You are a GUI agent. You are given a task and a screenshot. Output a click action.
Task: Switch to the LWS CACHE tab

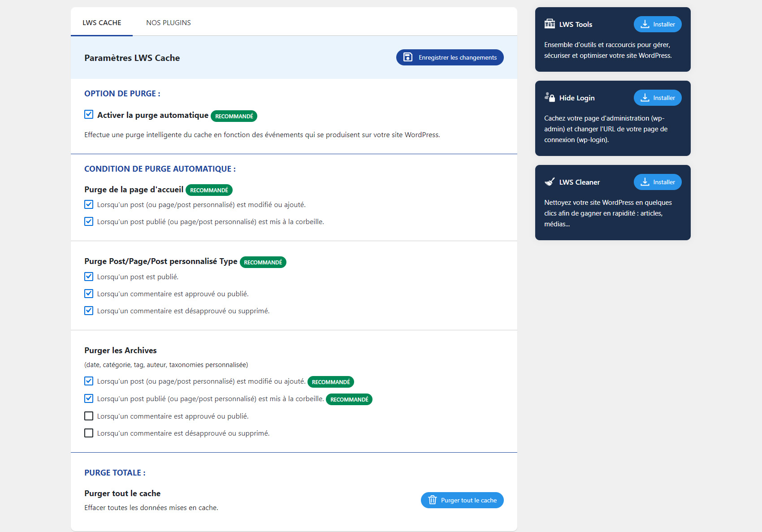coord(102,22)
